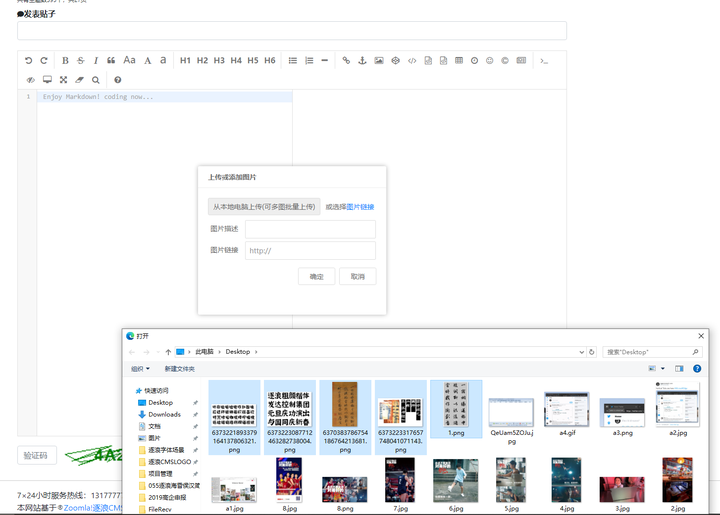Screen dimensions: 720x515
Task: Open the editor help icon
Action: 117,80
